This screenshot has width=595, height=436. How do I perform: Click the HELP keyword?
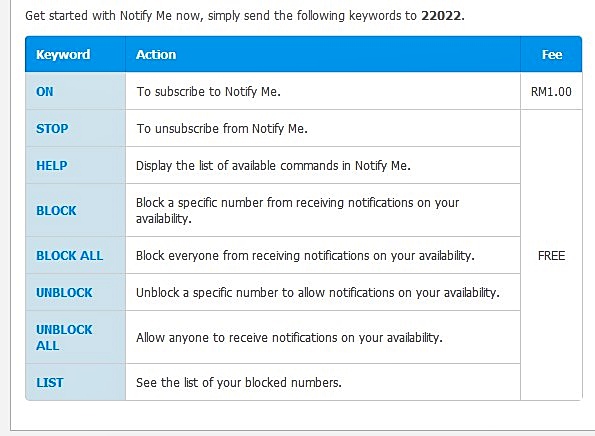(x=52, y=165)
